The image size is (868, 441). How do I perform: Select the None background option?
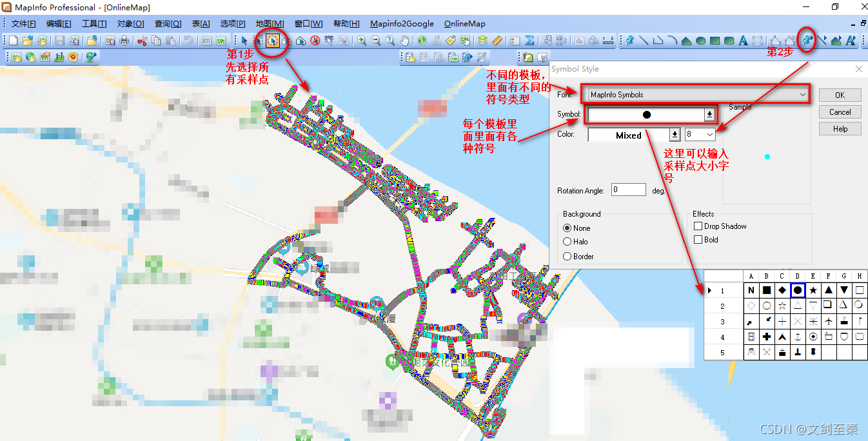point(577,228)
